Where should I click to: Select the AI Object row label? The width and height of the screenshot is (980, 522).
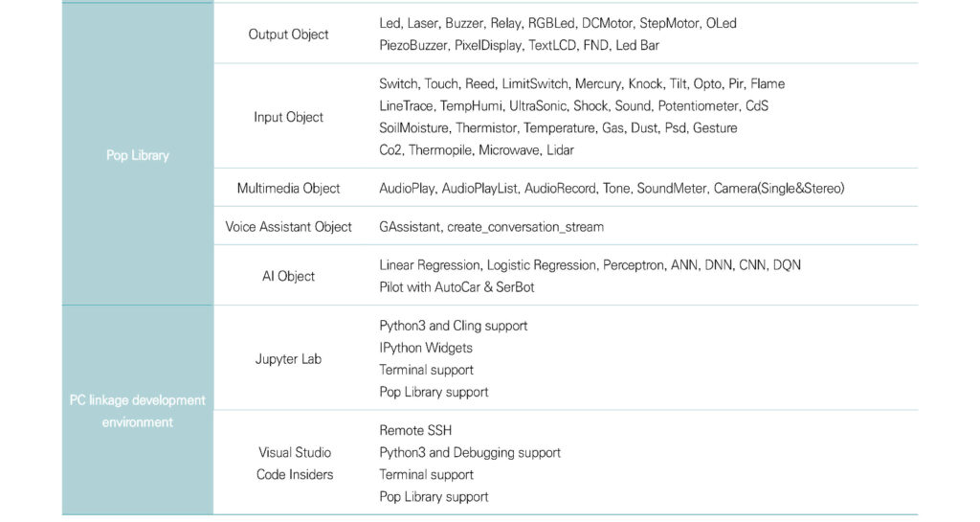pyautogui.click(x=288, y=276)
